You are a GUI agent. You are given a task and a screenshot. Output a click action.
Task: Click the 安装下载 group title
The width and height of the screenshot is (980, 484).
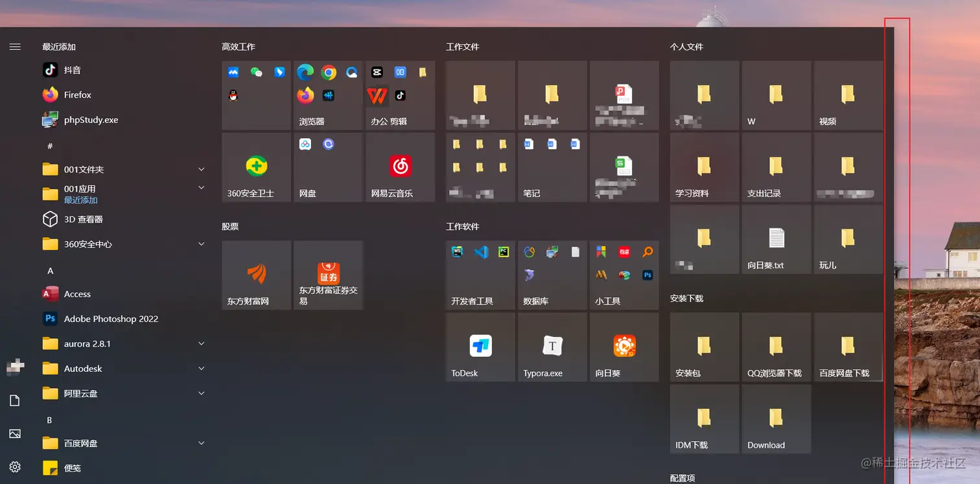tap(687, 299)
